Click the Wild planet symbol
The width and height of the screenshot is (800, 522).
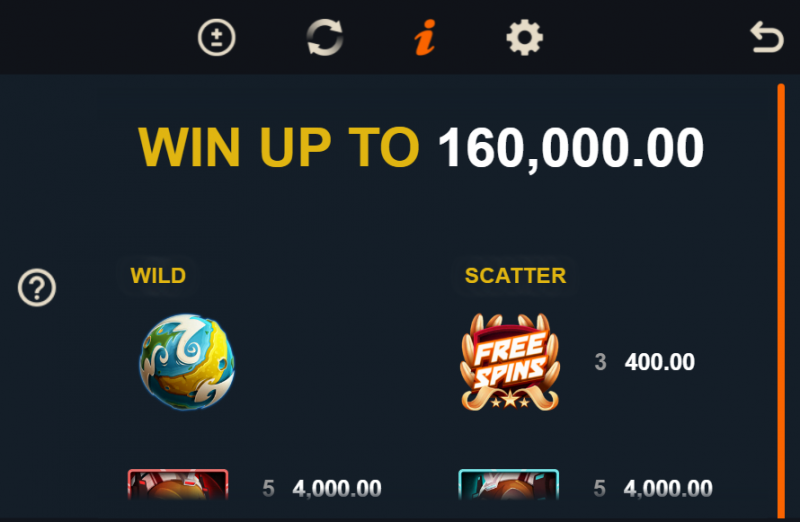(x=187, y=362)
